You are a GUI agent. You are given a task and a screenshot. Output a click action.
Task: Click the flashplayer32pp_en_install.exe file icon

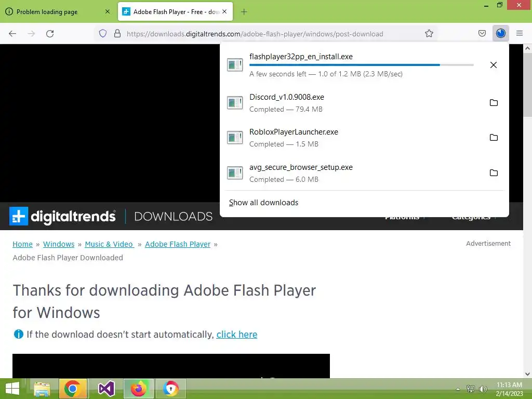pos(235,64)
